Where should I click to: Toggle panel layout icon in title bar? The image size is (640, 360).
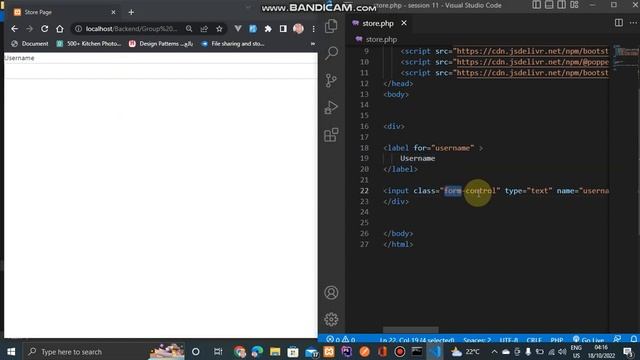pyautogui.click(x=549, y=5)
